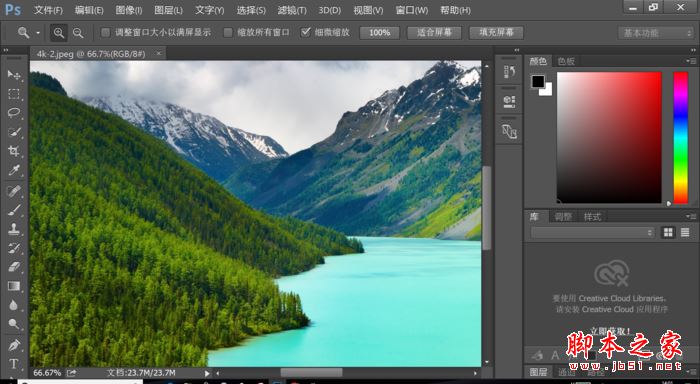Viewport: 700px width, 384px height.
Task: Switch to the 样式 tab
Action: coord(592,217)
